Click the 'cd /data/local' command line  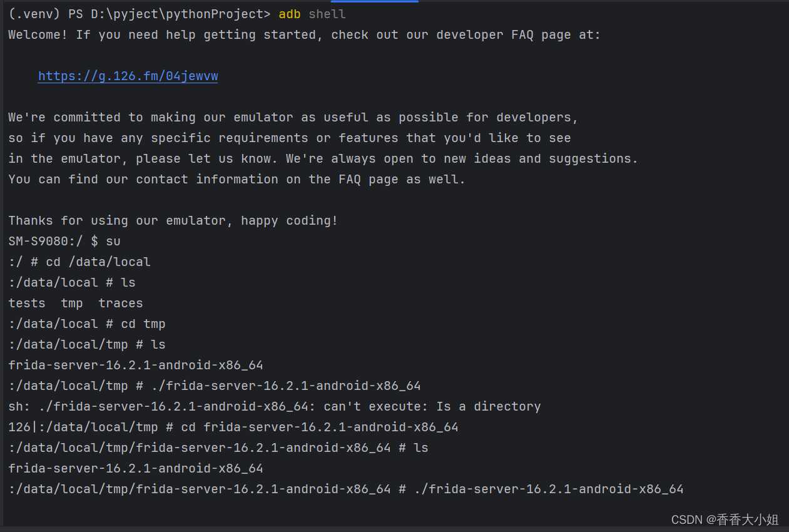pos(98,262)
